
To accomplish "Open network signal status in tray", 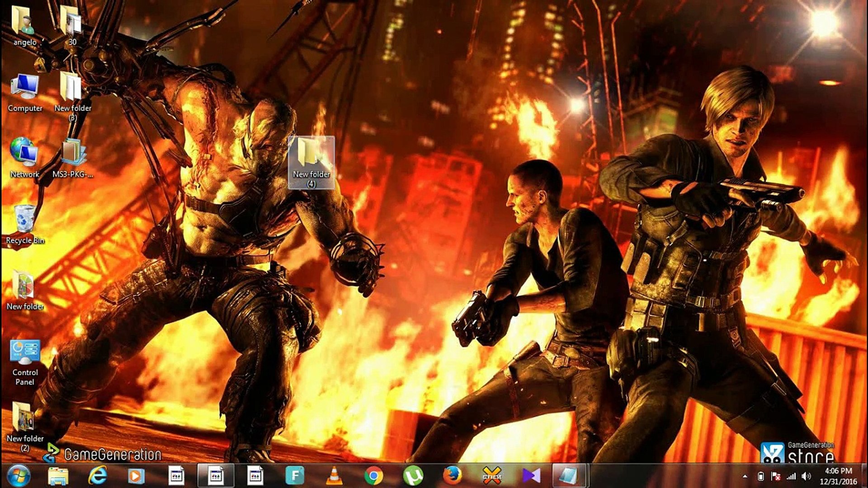I will click(791, 476).
